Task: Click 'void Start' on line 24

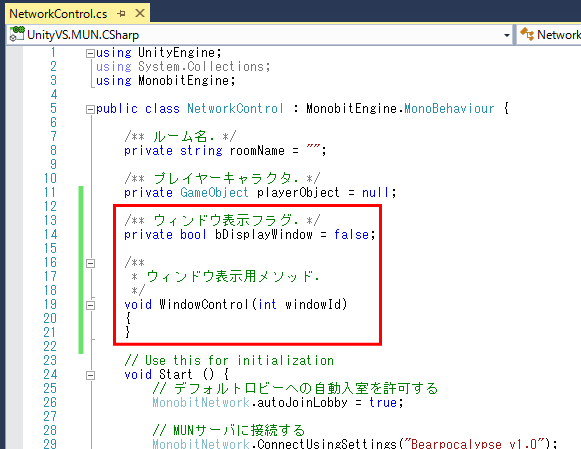Action: click(158, 375)
